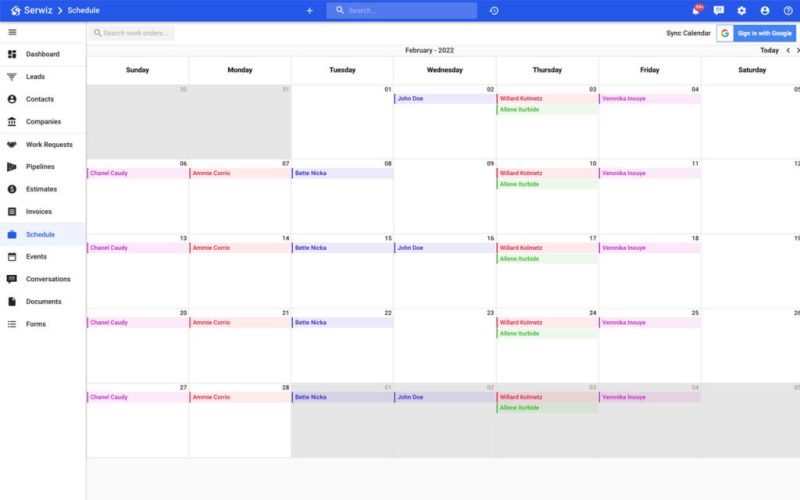Open the user account icon
Screen dimensions: 800x500
(x=765, y=10)
